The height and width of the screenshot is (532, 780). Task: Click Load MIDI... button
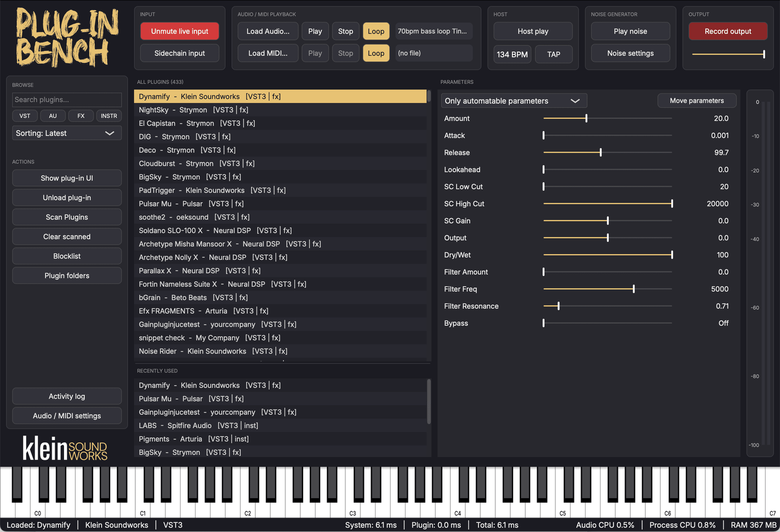coord(268,53)
